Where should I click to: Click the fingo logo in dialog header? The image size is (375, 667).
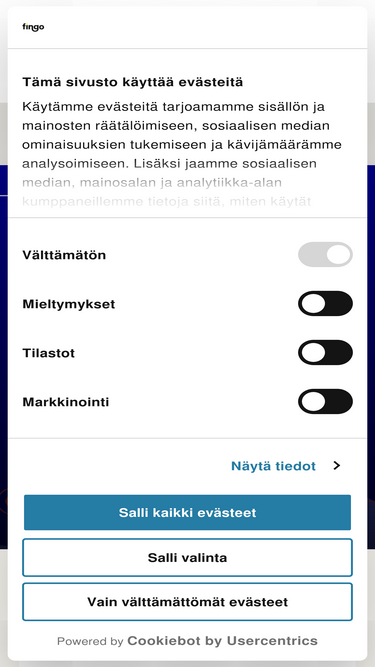[x=33, y=27]
